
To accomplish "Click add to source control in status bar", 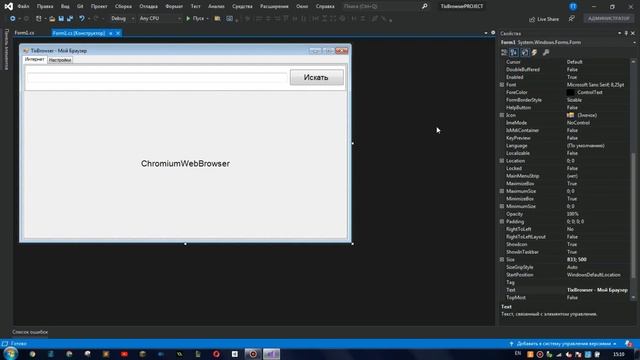I will (563, 344).
